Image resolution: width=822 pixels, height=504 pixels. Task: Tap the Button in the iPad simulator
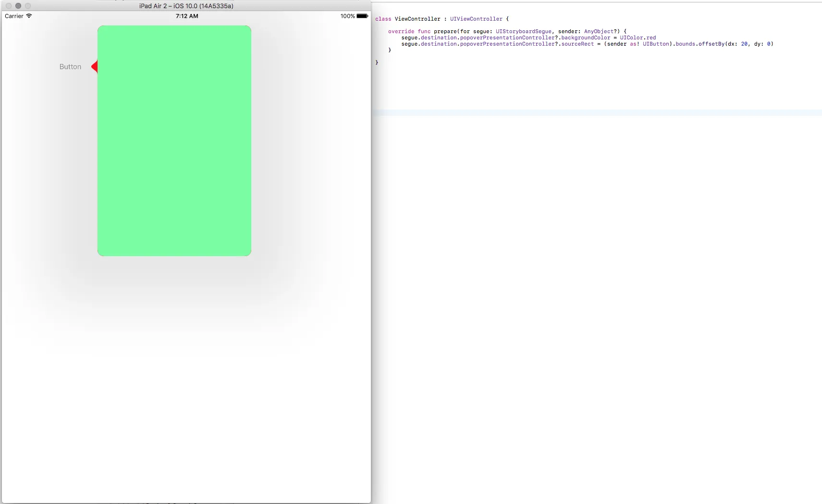(70, 67)
